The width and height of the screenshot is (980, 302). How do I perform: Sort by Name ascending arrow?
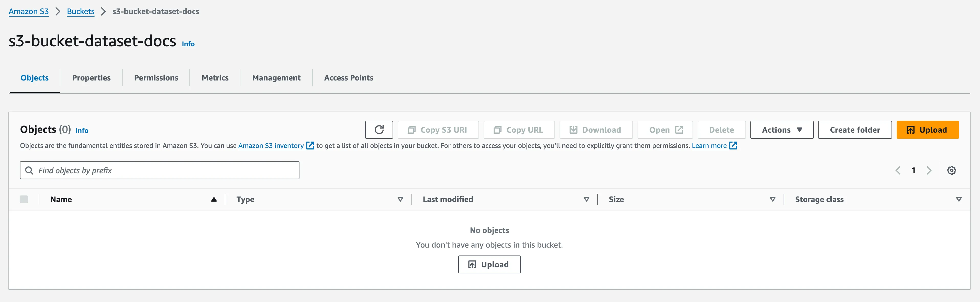point(214,200)
